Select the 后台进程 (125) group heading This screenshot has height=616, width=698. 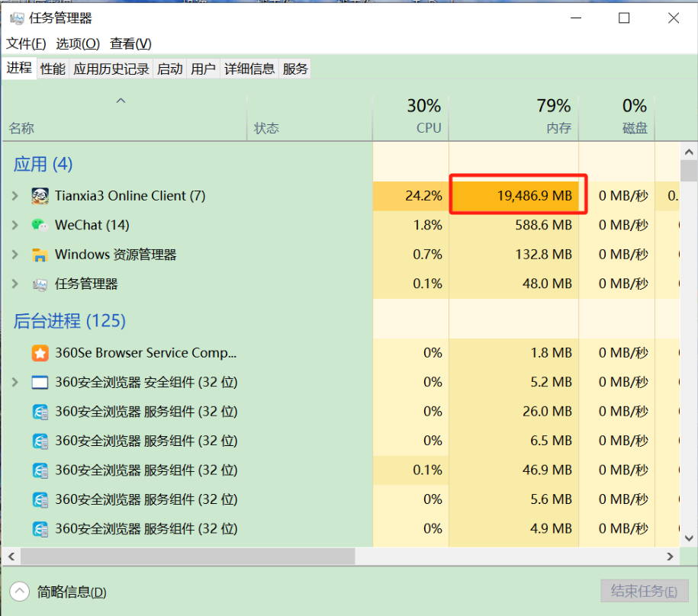69,321
